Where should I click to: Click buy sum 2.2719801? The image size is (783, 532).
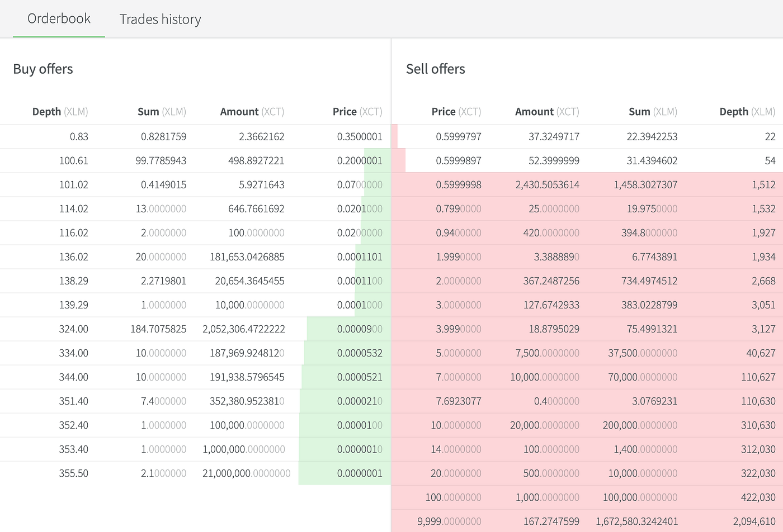pyautogui.click(x=163, y=281)
